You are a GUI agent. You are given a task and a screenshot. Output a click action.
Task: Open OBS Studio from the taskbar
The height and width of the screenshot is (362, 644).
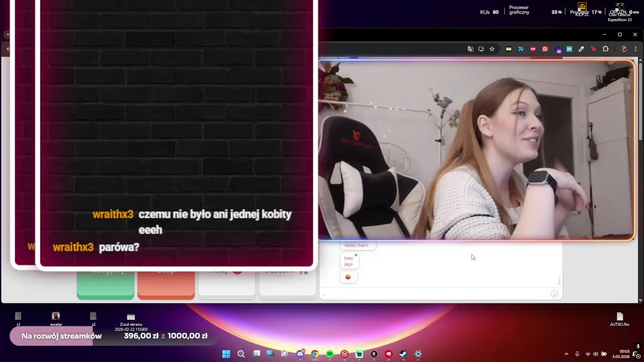click(374, 354)
